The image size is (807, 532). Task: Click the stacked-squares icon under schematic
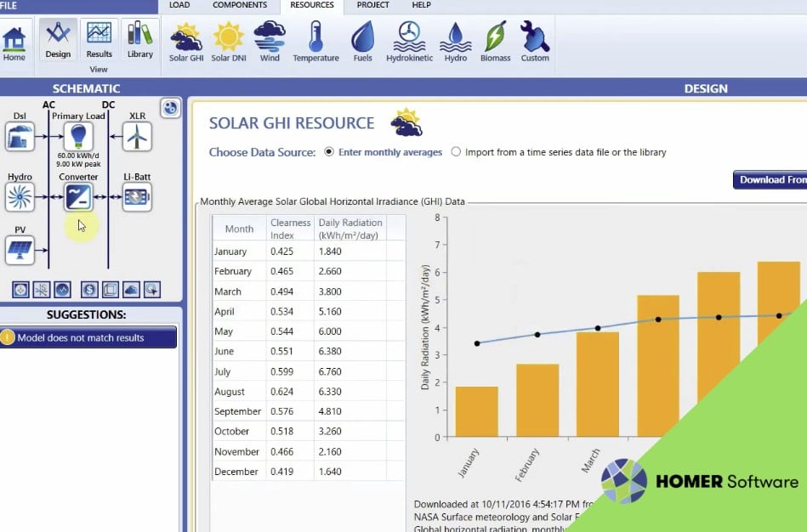point(111,290)
